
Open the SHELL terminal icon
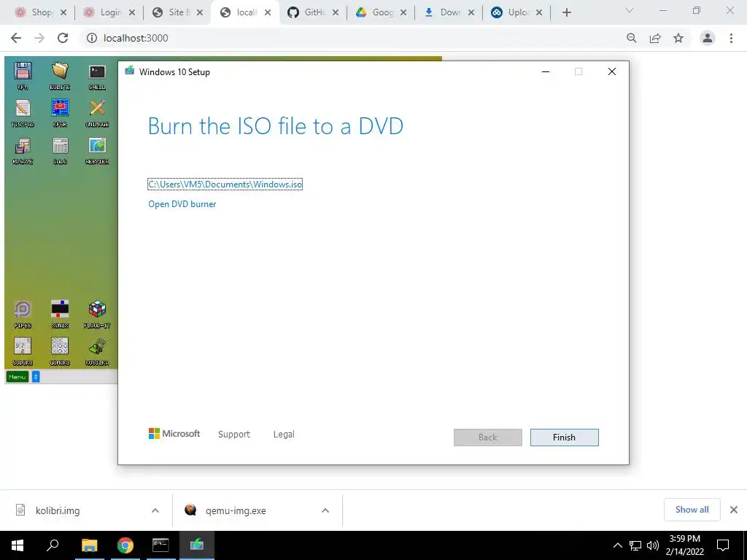(x=97, y=76)
